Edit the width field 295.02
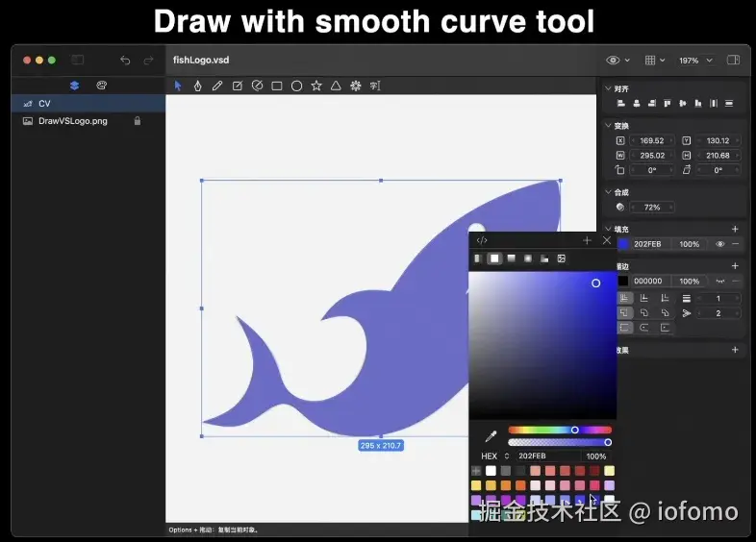The height and width of the screenshot is (542, 756). pos(652,156)
